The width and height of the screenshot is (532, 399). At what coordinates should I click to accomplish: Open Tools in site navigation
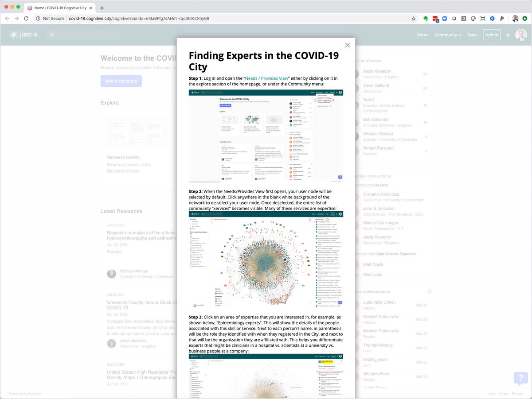(472, 35)
